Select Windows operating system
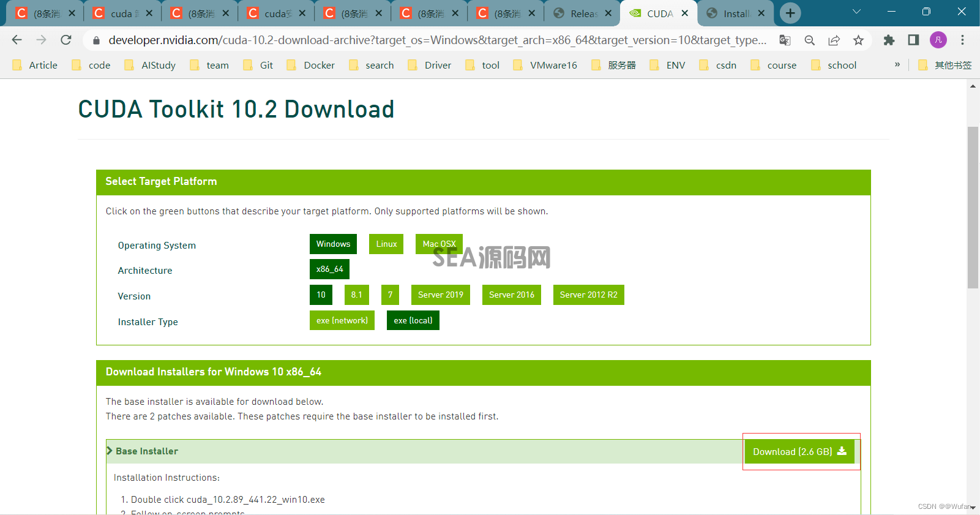Viewport: 980px width, 515px height. pyautogui.click(x=333, y=244)
